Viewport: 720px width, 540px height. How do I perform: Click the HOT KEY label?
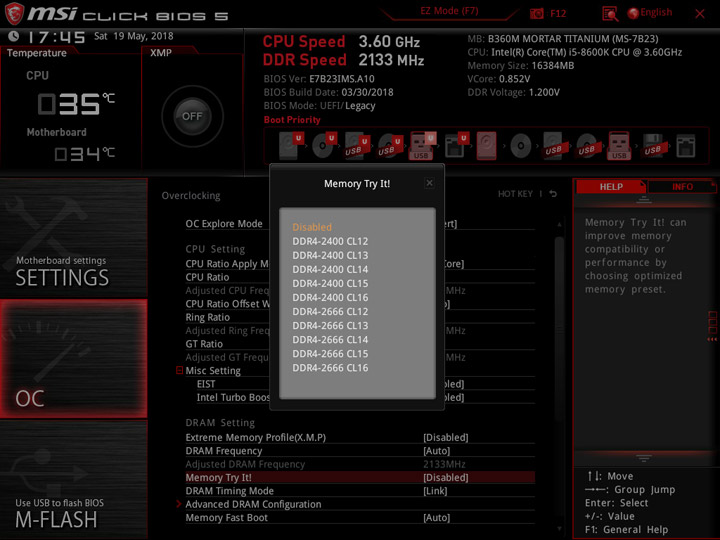515,194
